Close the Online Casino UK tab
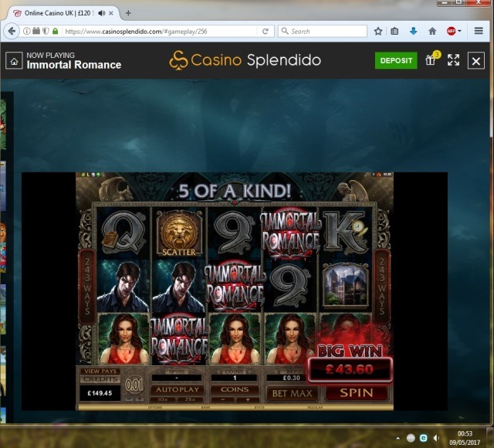 pos(111,13)
